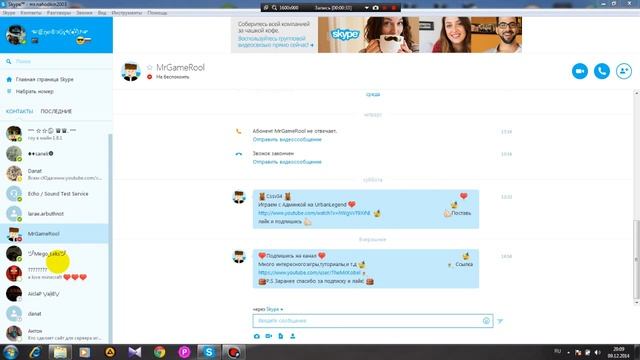Start a voice call with MrGameRool
Viewport: 640px width, 360px height.
pyautogui.click(x=602, y=71)
